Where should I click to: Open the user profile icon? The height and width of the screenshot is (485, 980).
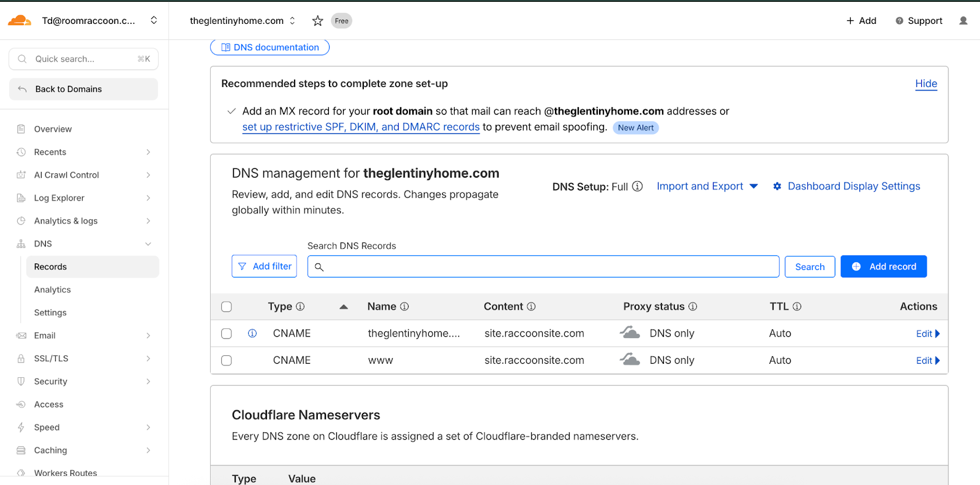tap(963, 21)
